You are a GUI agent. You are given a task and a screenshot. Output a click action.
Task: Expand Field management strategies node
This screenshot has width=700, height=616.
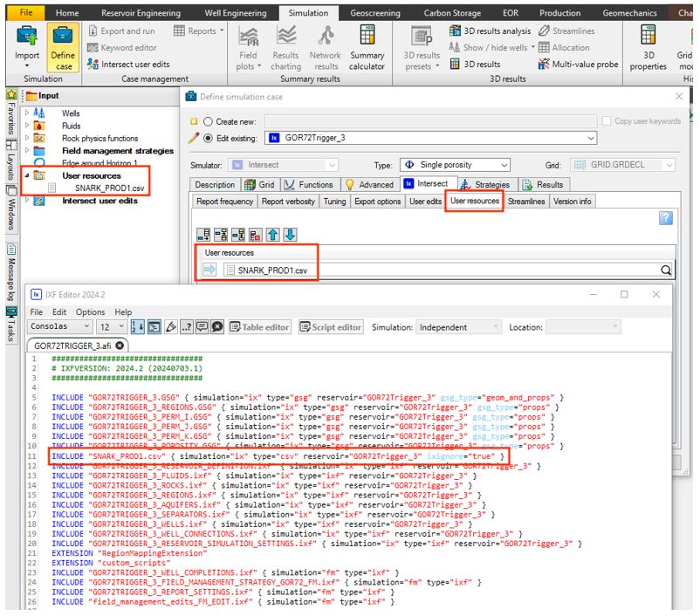[27, 150]
